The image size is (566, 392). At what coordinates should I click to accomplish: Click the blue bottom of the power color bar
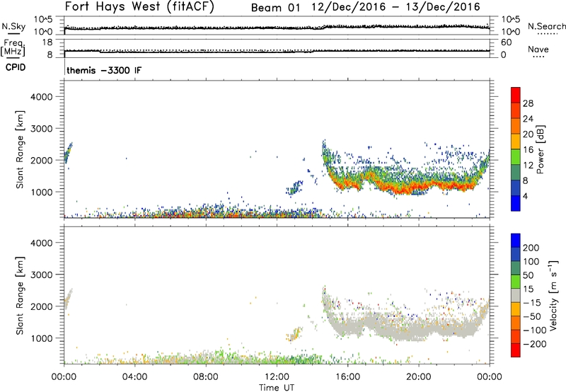(x=516, y=203)
